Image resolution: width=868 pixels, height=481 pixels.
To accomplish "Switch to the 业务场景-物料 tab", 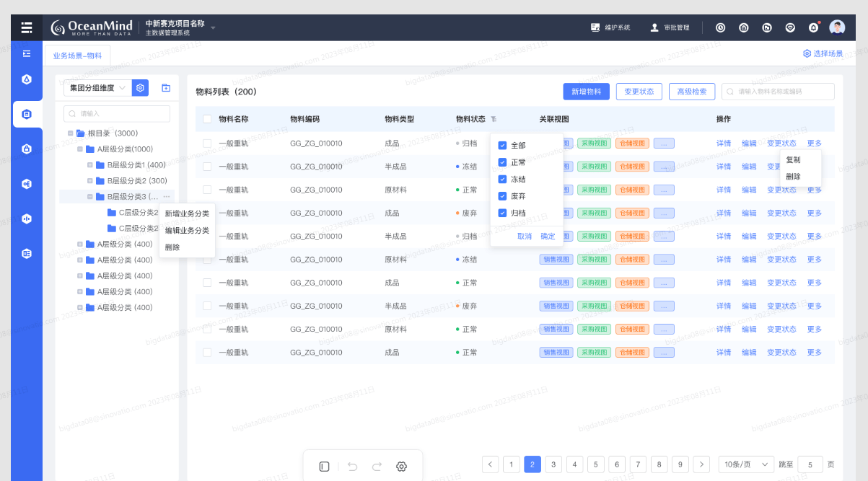I will coord(77,55).
